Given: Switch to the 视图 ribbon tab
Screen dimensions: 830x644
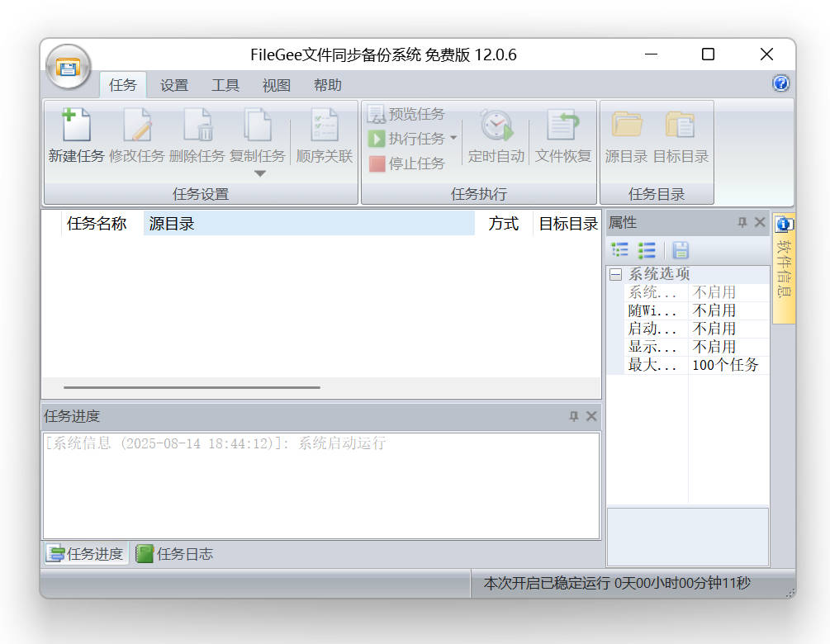Looking at the screenshot, I should point(277,85).
